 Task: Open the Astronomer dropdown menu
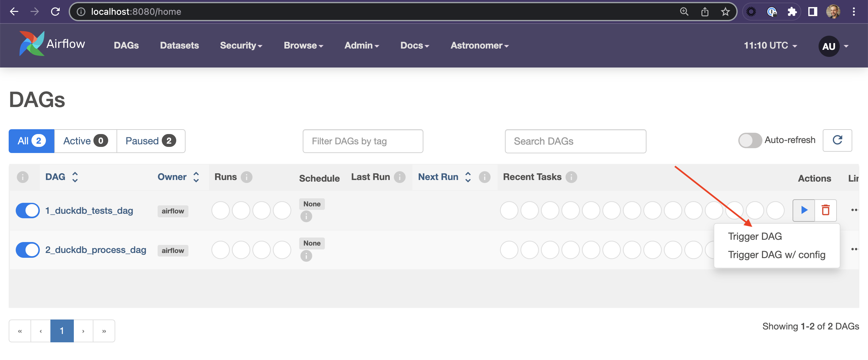(x=479, y=46)
